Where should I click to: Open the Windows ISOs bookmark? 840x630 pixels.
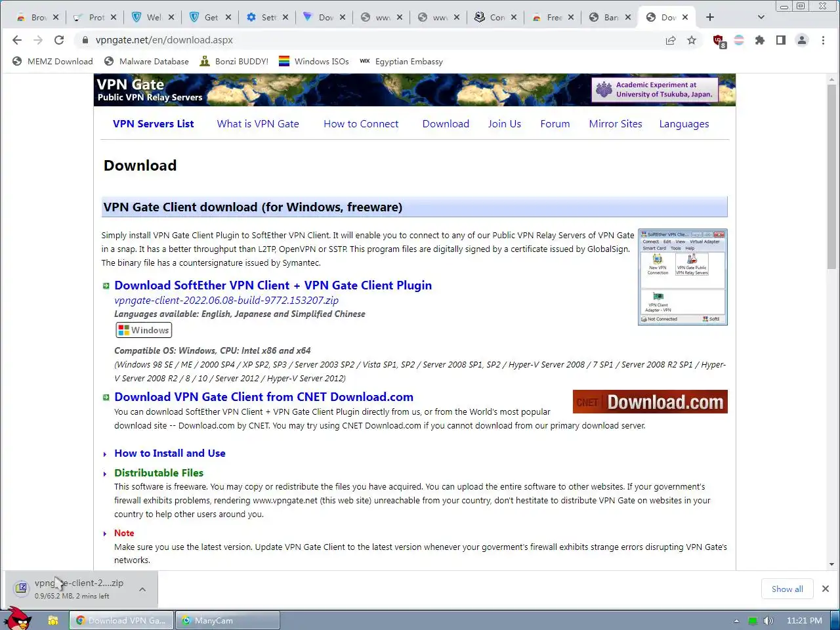[x=314, y=62]
